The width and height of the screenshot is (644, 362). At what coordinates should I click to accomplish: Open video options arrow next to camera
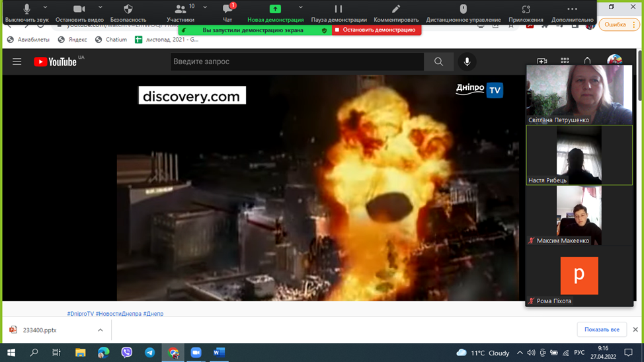pyautogui.click(x=101, y=7)
